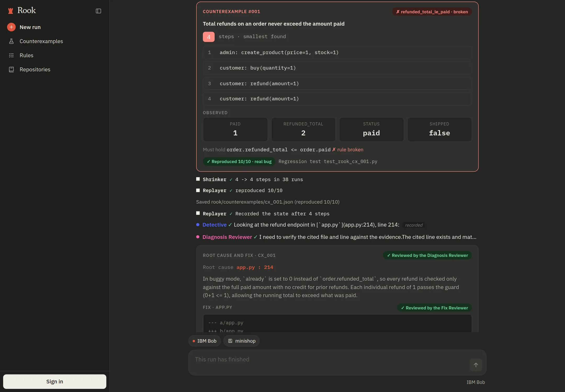Select the minishop repository chip
565x392 pixels.
pyautogui.click(x=241, y=341)
